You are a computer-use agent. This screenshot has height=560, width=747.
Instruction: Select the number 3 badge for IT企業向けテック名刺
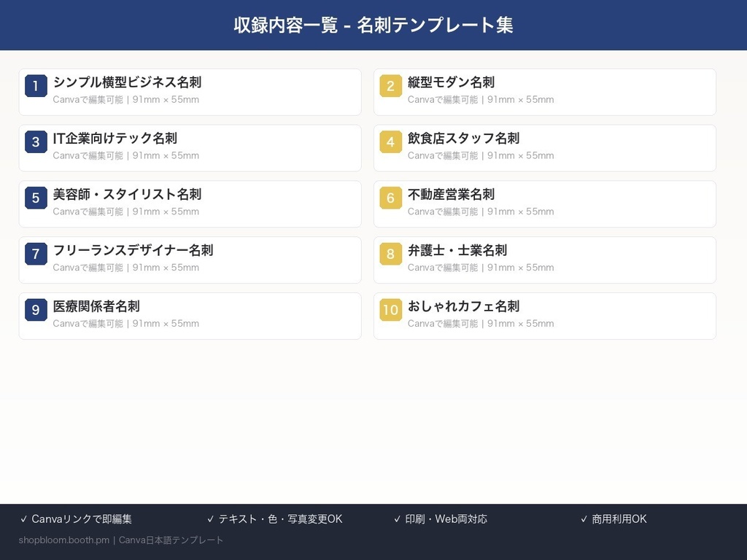[x=36, y=142]
